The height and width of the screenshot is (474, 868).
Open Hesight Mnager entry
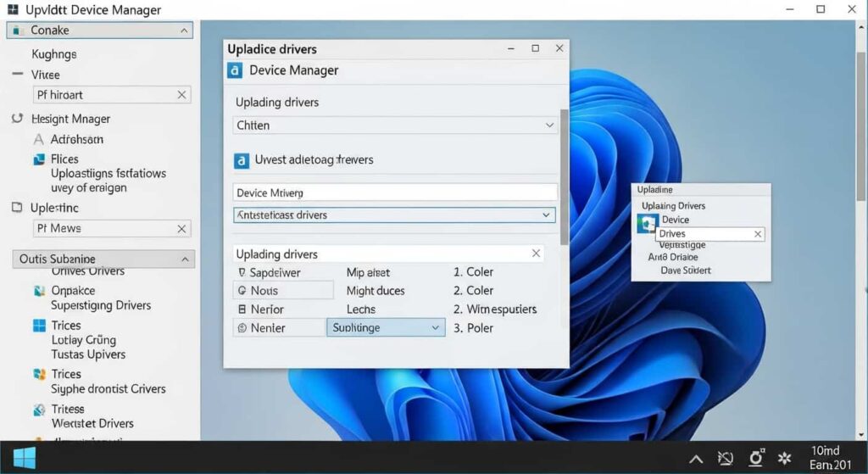pyautogui.click(x=71, y=119)
